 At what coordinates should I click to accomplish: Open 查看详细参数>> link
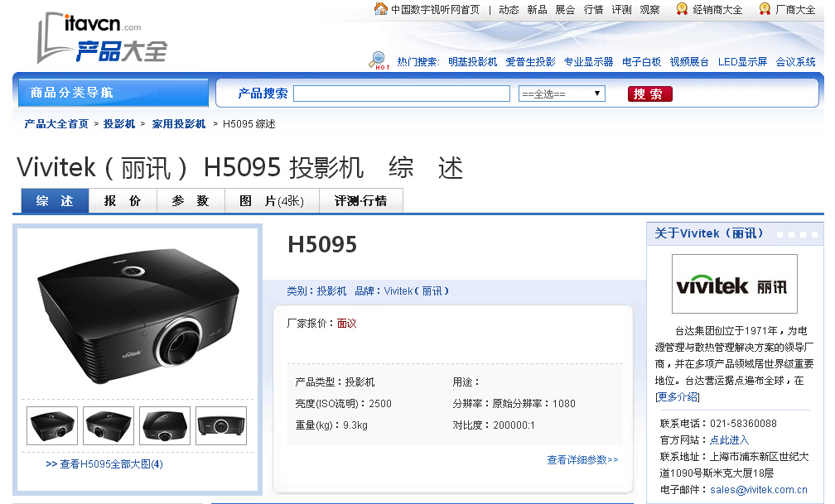pyautogui.click(x=582, y=460)
